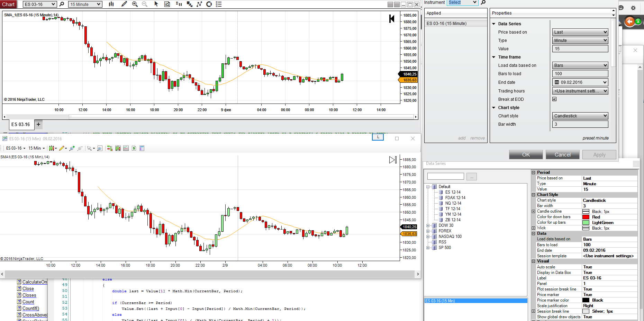644x321 pixels.
Task: Open the 15 Min interval menu in lower toolbar
Action: pyautogui.click(x=36, y=148)
